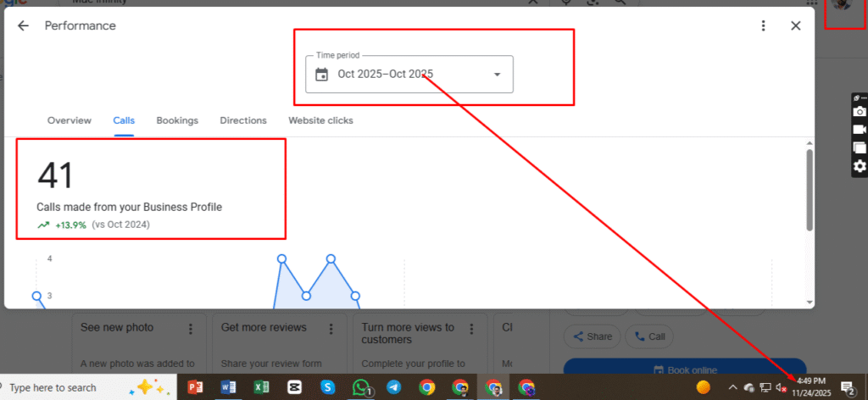The width and height of the screenshot is (868, 400).
Task: Click the 'See new photo' card title
Action: (117, 327)
